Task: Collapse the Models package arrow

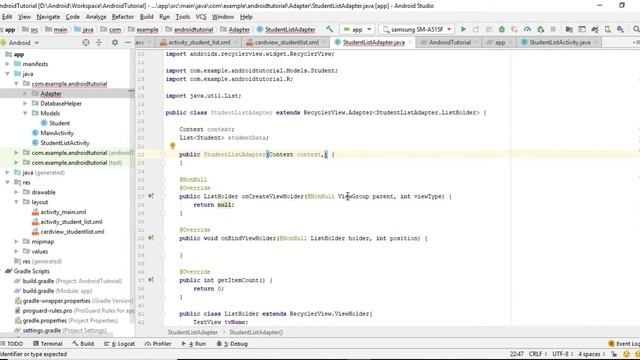Action: pos(25,113)
